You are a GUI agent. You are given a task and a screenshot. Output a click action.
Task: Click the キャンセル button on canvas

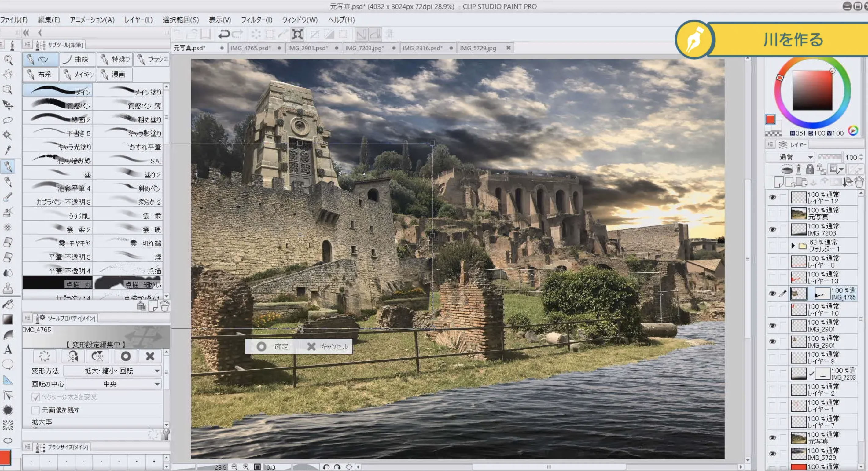326,346
